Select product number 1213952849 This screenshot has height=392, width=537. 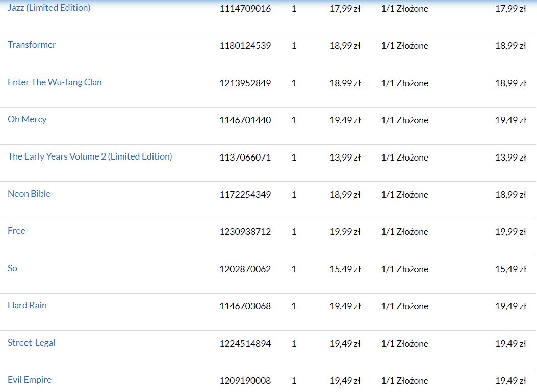(x=245, y=83)
